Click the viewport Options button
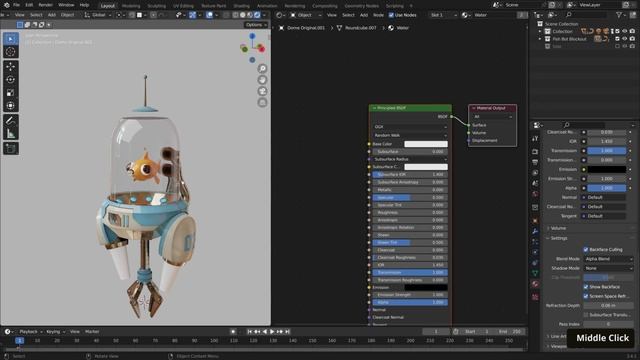 (x=256, y=24)
